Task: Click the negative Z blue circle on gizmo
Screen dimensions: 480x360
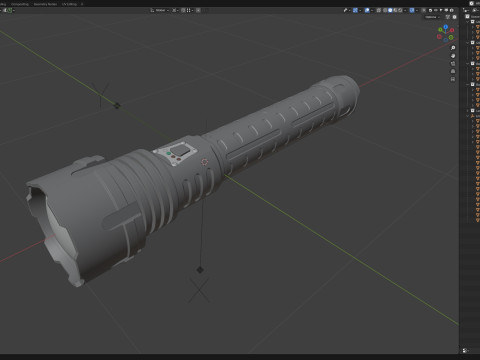Action: pos(446,40)
